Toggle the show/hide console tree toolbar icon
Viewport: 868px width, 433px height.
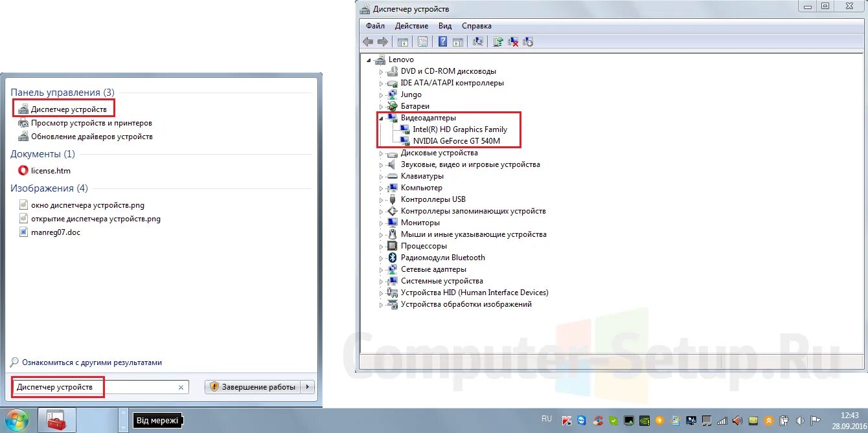tap(403, 42)
